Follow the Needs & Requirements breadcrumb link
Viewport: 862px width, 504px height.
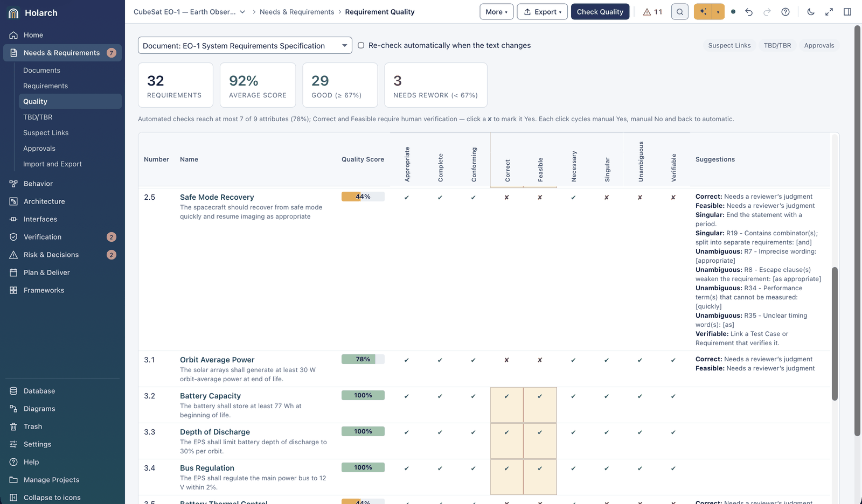click(297, 12)
